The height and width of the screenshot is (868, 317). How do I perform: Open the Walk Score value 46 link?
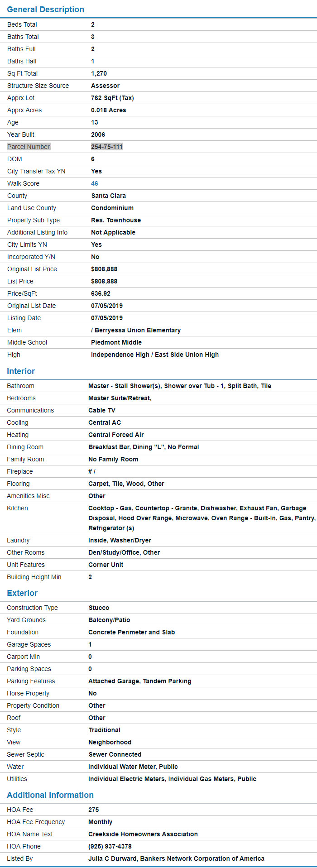click(95, 183)
